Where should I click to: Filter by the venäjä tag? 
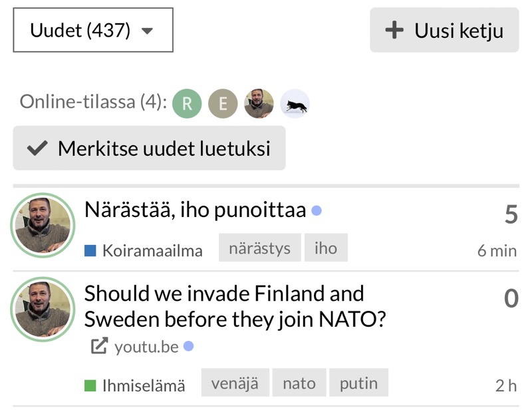(x=235, y=383)
